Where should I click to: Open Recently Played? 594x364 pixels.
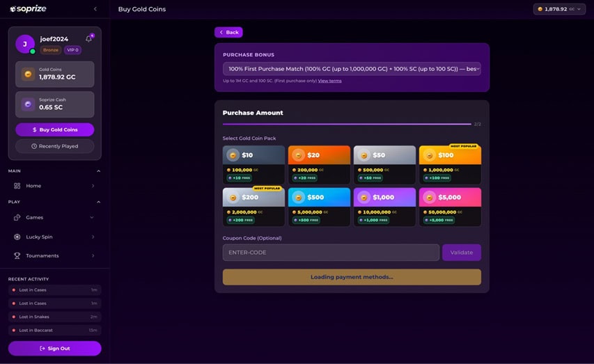coord(55,146)
